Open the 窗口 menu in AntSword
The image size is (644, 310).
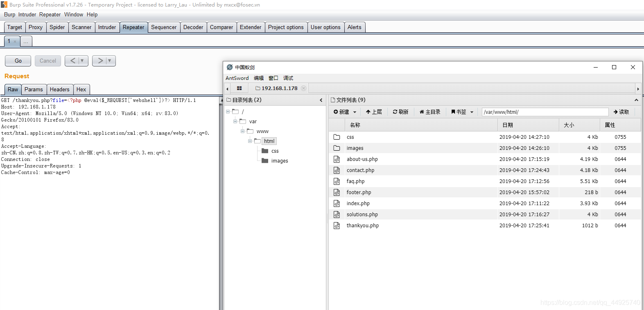[x=273, y=78]
